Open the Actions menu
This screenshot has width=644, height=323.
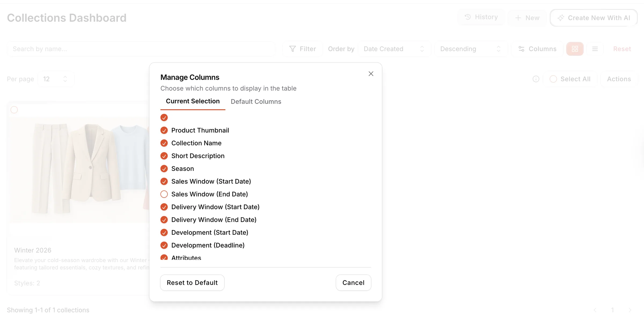pyautogui.click(x=619, y=79)
